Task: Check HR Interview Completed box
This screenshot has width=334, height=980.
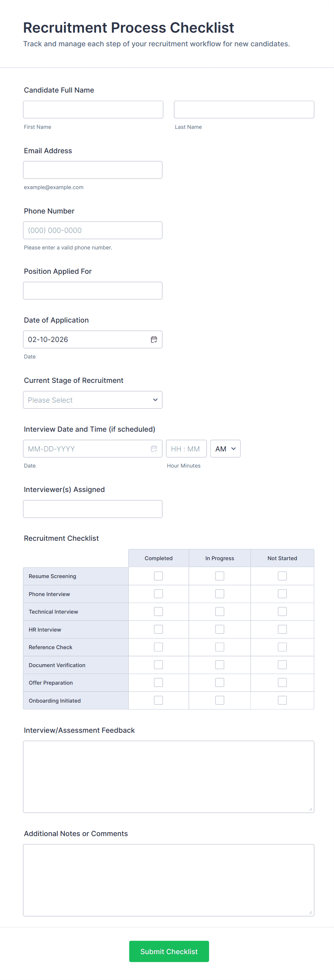Action: click(x=158, y=629)
